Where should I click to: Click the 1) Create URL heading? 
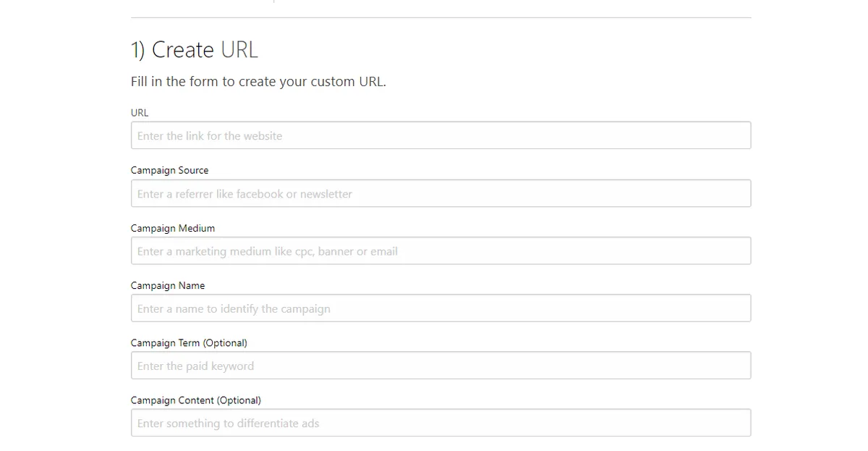pos(194,49)
